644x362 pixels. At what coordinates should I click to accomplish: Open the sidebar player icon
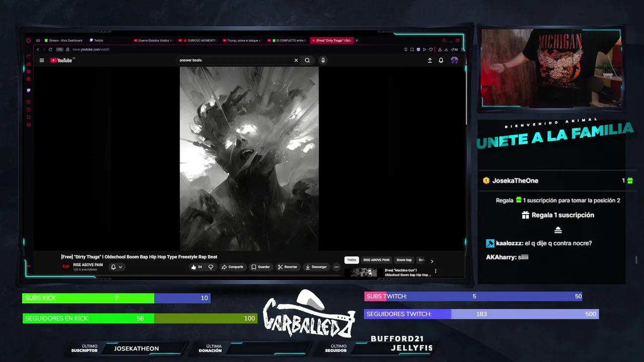tap(29, 102)
